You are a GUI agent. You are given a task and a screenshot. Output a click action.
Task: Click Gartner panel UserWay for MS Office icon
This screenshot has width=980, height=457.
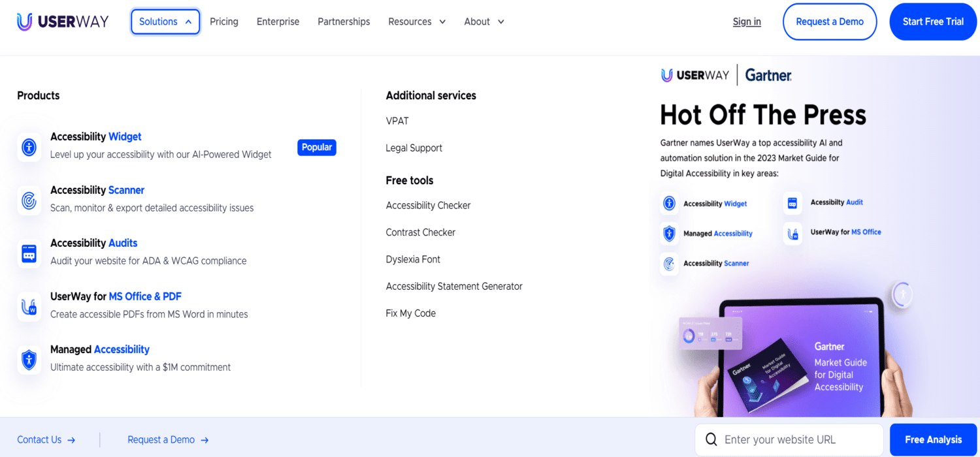click(x=792, y=233)
